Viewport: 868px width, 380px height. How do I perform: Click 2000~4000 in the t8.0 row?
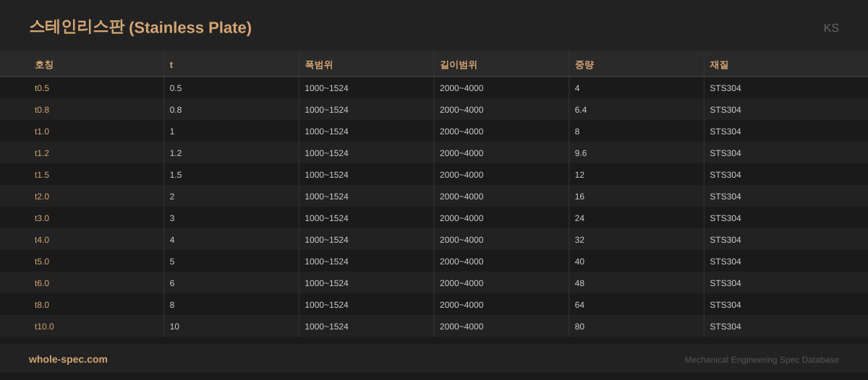click(461, 305)
